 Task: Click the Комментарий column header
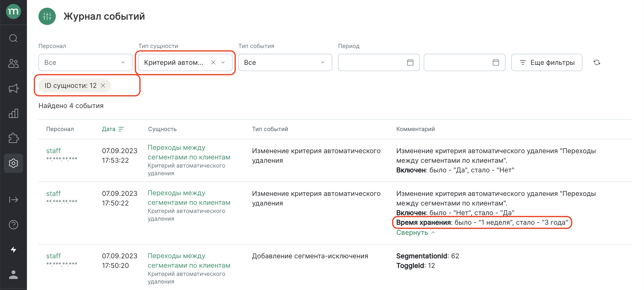(x=416, y=129)
